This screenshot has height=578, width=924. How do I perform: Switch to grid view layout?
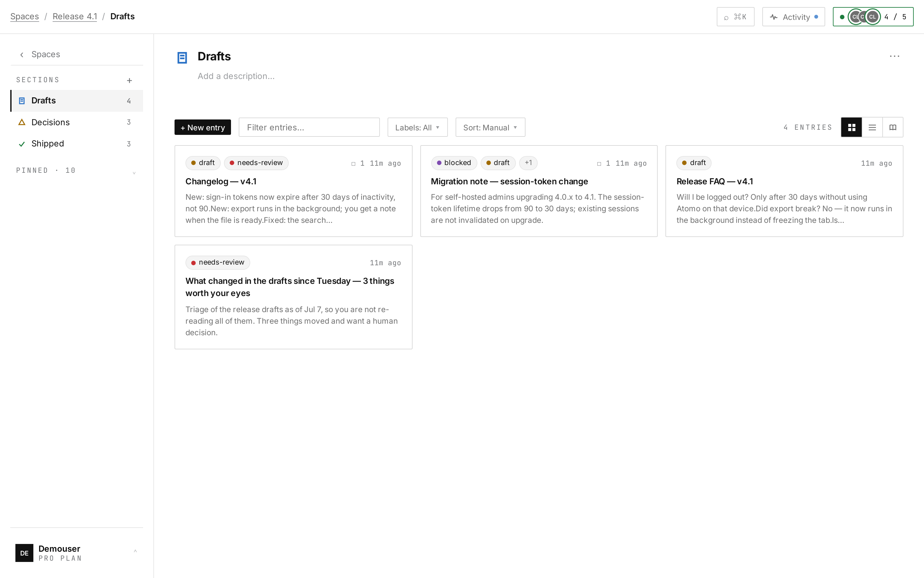point(851,127)
